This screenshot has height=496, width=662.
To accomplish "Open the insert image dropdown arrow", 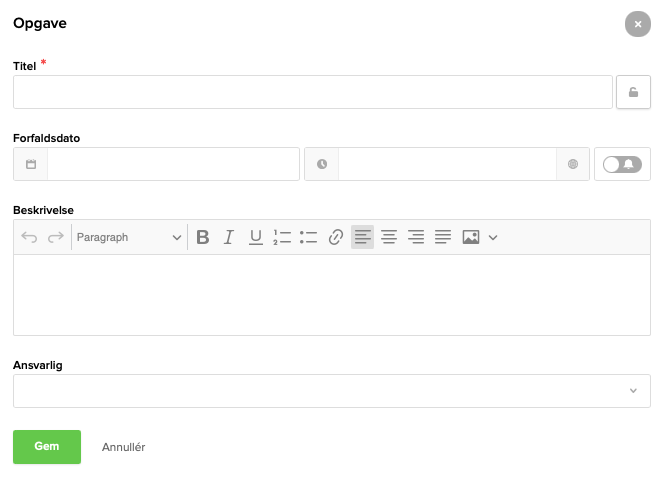I will pos(493,237).
